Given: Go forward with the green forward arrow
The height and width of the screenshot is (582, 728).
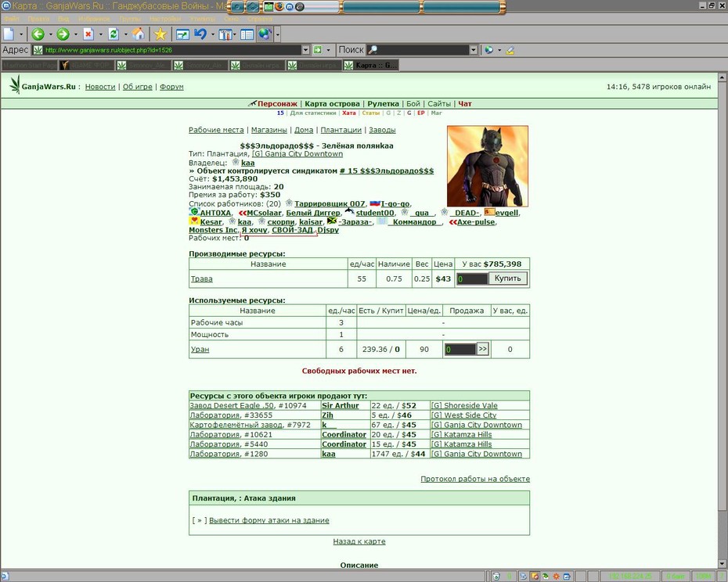Looking at the screenshot, I should point(63,34).
